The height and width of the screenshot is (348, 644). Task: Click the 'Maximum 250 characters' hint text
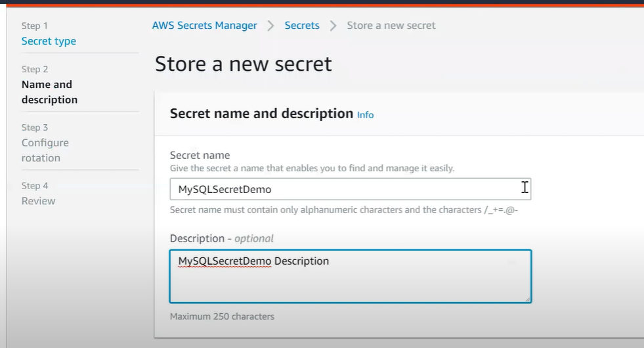[x=222, y=316]
